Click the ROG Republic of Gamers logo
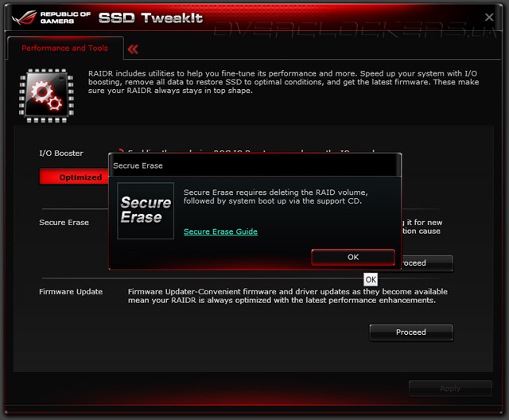 point(51,17)
